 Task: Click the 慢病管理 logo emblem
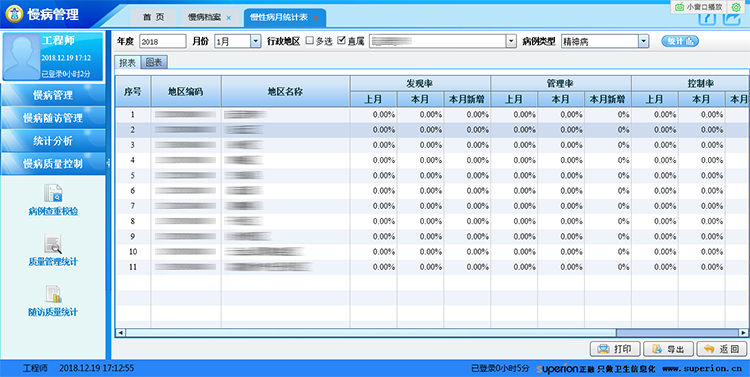[x=14, y=14]
